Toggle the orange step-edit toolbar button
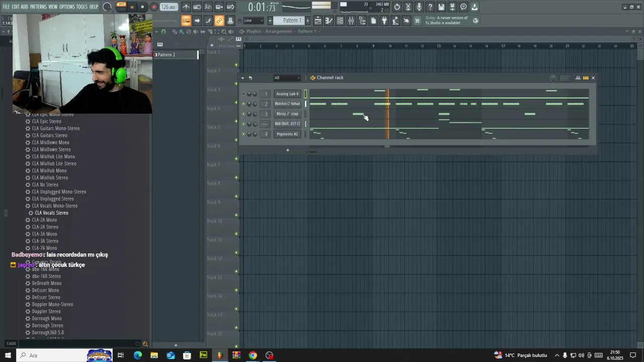Image resolution: width=644 pixels, height=362 pixels. [x=186, y=21]
